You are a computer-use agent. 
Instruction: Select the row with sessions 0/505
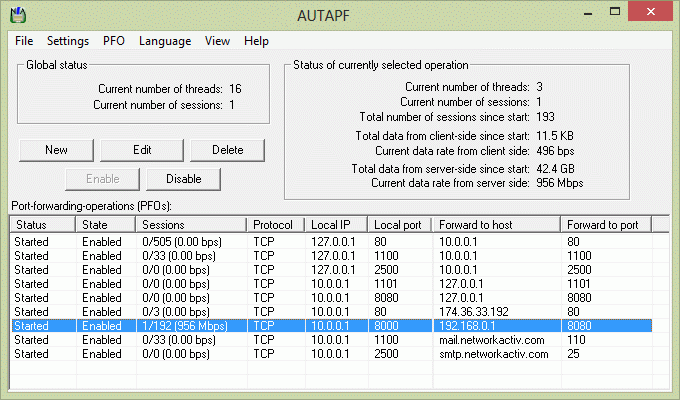tap(332, 242)
